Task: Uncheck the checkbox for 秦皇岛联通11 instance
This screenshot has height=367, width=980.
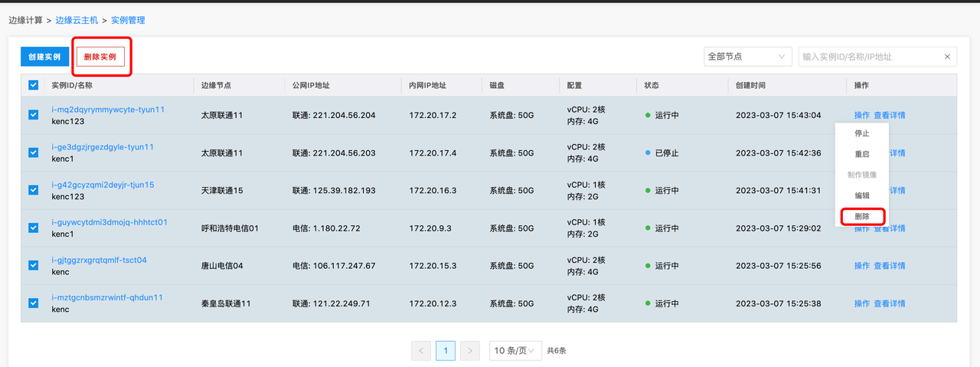Action: click(33, 303)
